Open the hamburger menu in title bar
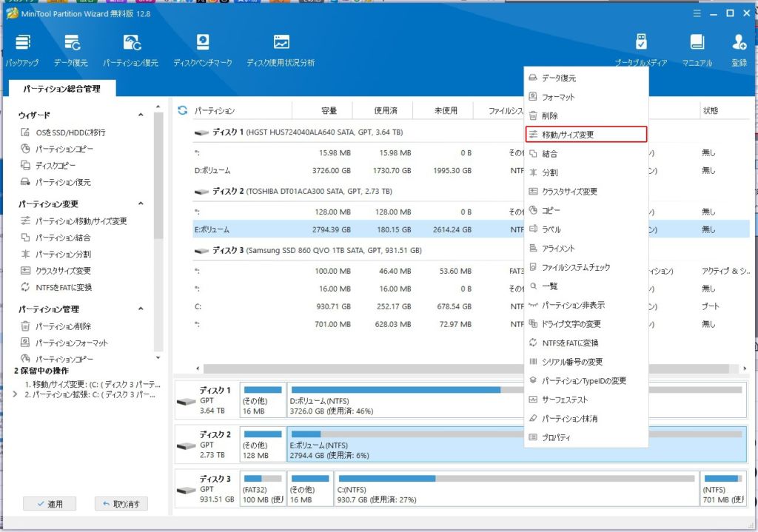The width and height of the screenshot is (758, 532). click(x=695, y=13)
